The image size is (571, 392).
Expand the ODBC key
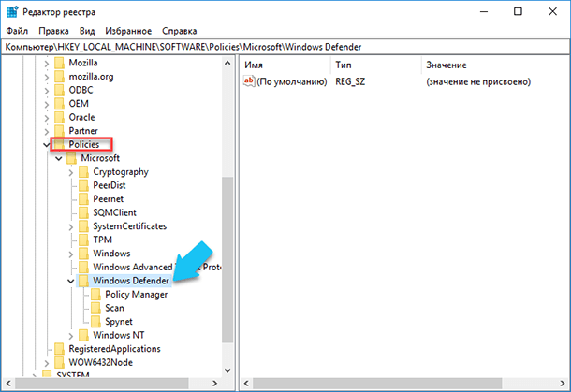point(46,91)
